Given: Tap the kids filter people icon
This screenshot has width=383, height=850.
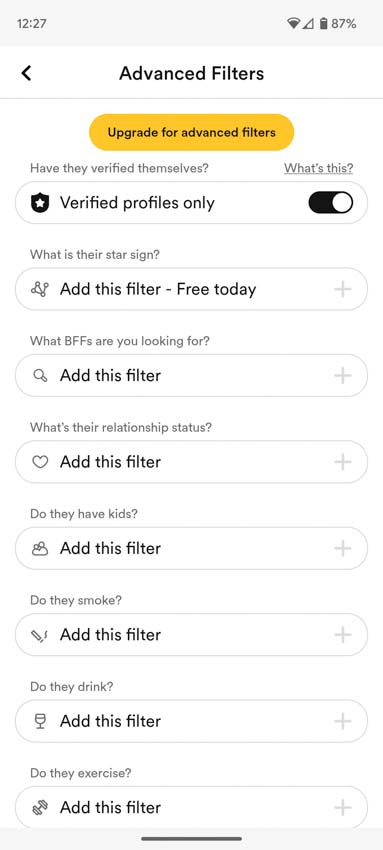Looking at the screenshot, I should (x=40, y=548).
